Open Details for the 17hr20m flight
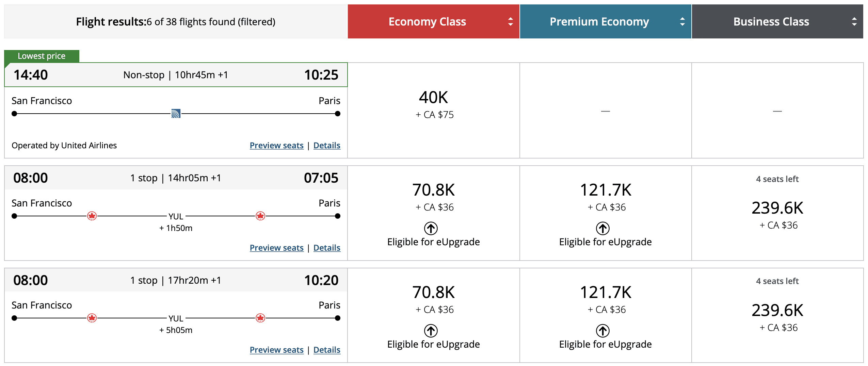Image resolution: width=868 pixels, height=366 pixels. point(327,350)
